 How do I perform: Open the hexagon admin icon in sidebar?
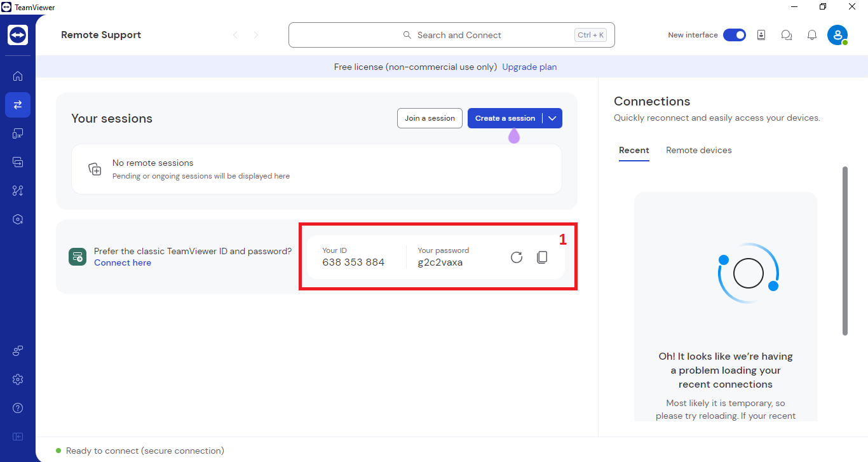click(18, 219)
